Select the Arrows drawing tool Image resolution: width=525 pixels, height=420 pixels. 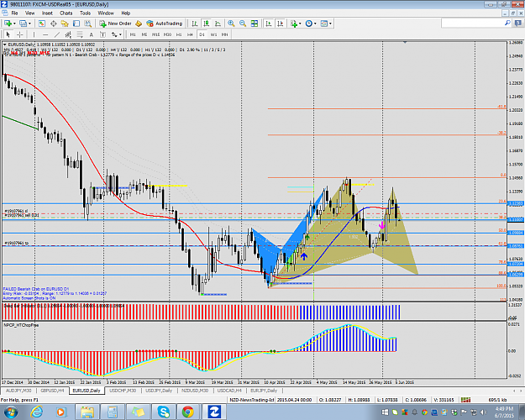(114, 34)
